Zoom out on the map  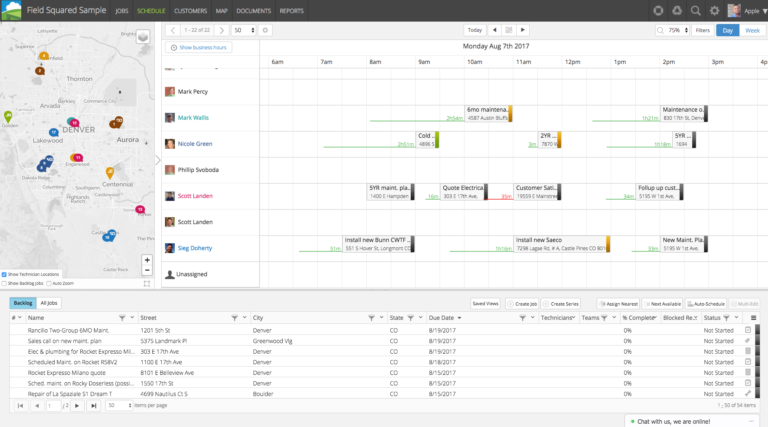(147, 270)
